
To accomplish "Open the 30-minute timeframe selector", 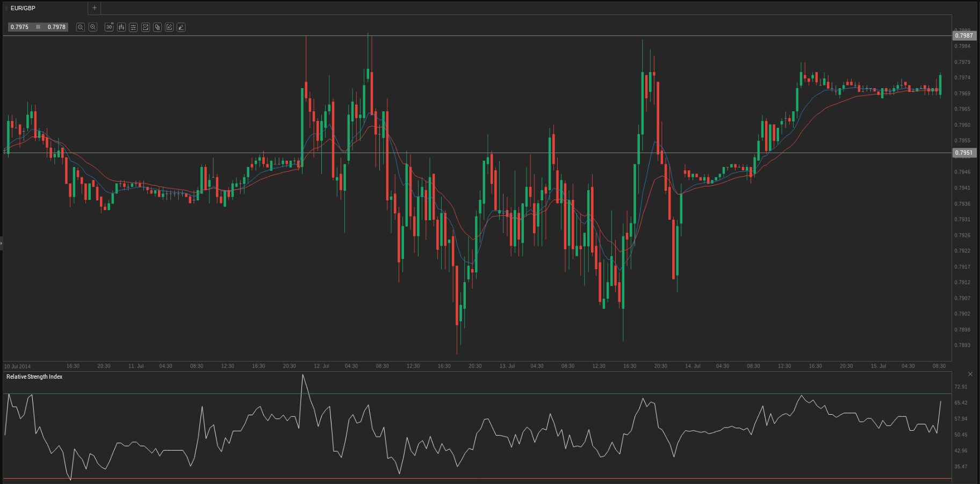I will (109, 27).
